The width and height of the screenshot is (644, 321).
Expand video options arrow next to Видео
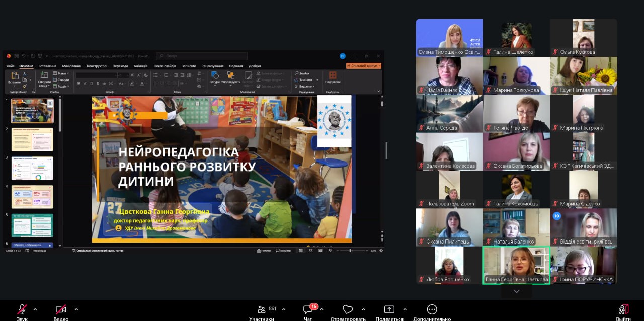76,309
